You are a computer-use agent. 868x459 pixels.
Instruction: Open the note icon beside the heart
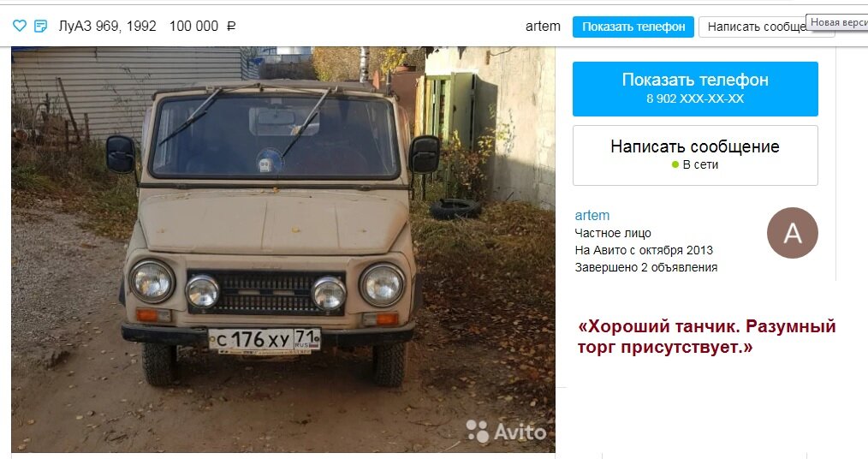point(40,26)
